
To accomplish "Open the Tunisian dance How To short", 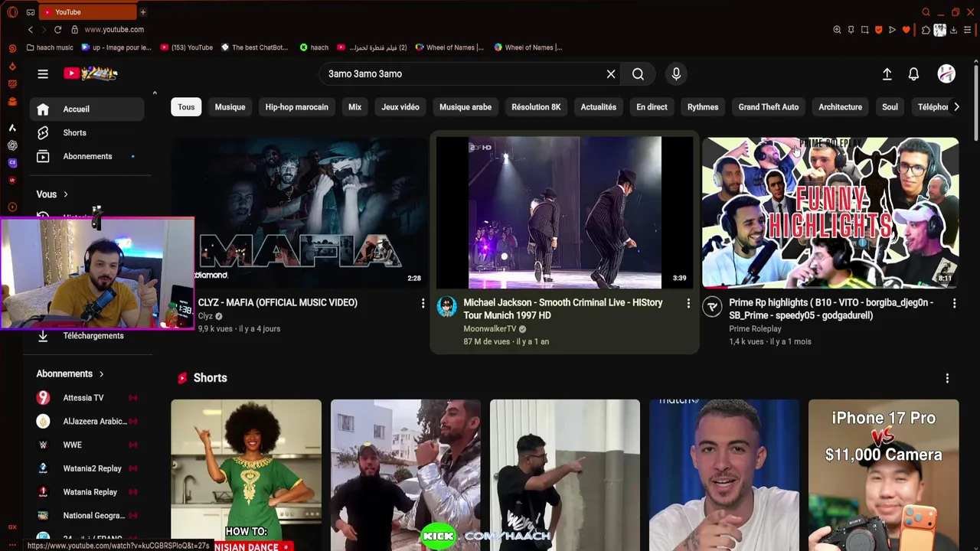I will [x=246, y=474].
